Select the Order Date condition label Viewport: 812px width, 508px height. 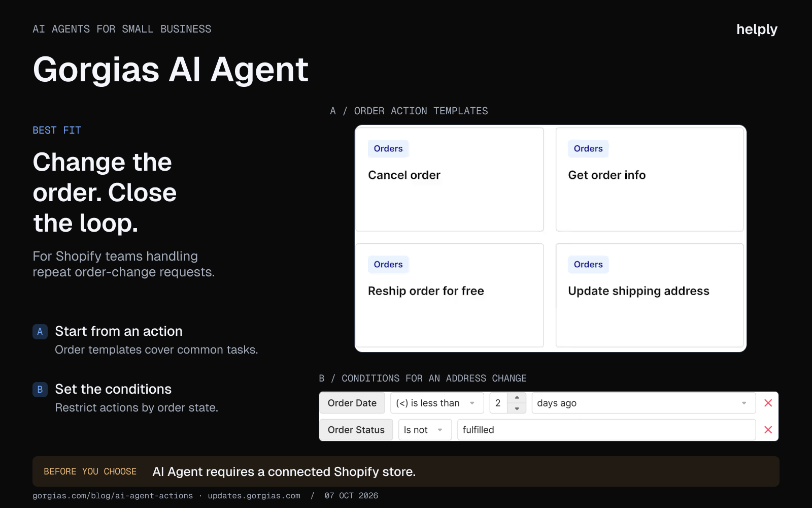352,403
